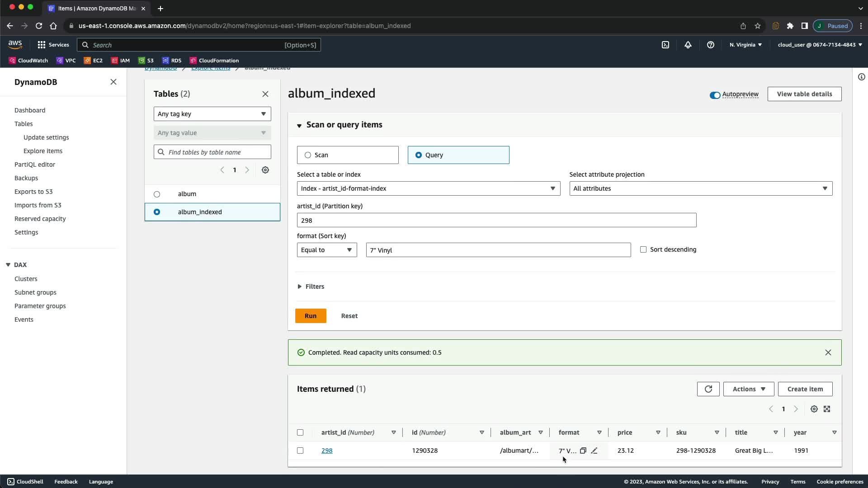Expand the Filters section
868x488 pixels.
click(311, 286)
